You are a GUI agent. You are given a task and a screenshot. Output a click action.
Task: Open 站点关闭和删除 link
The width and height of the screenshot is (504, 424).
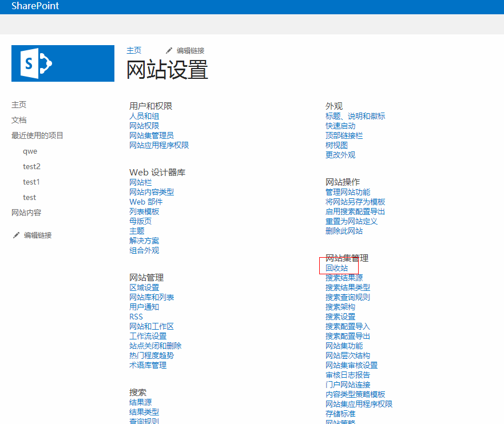155,346
